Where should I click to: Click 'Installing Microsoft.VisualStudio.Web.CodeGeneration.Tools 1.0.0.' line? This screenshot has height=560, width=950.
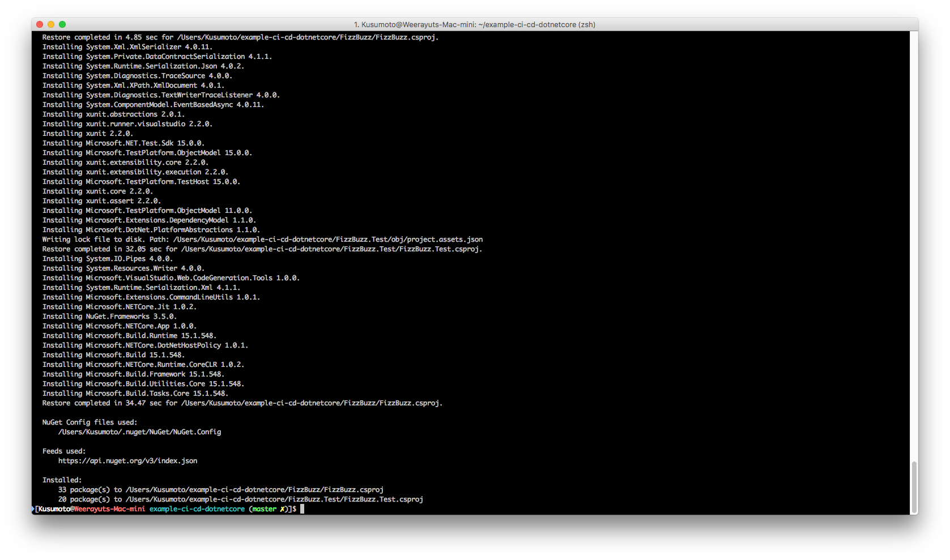171,278
